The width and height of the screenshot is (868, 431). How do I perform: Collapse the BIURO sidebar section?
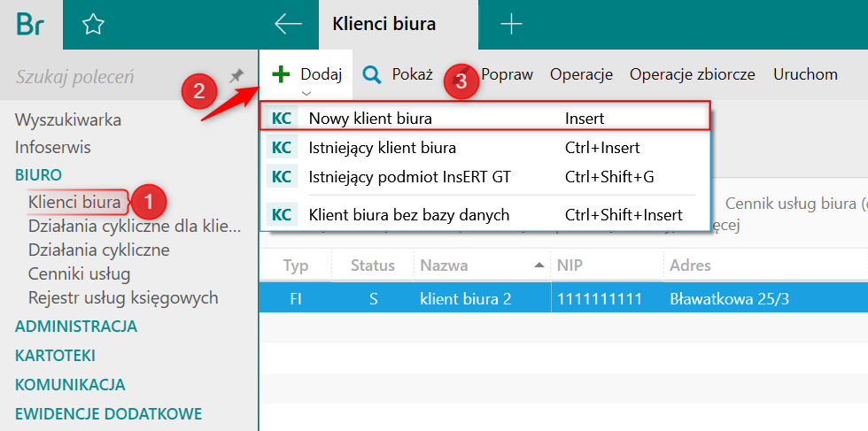click(x=38, y=175)
